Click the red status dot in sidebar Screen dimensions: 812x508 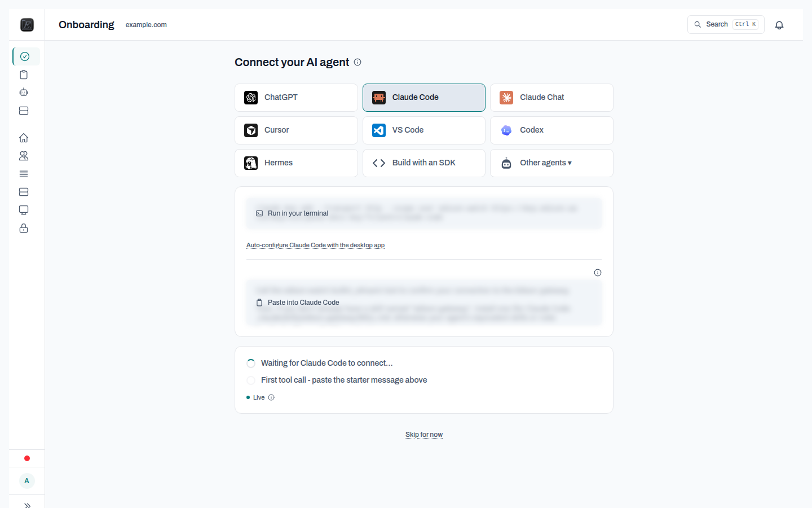[x=27, y=458]
